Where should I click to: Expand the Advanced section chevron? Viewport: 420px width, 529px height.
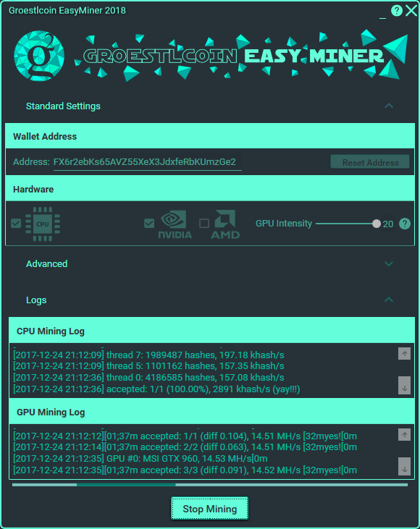(x=389, y=264)
